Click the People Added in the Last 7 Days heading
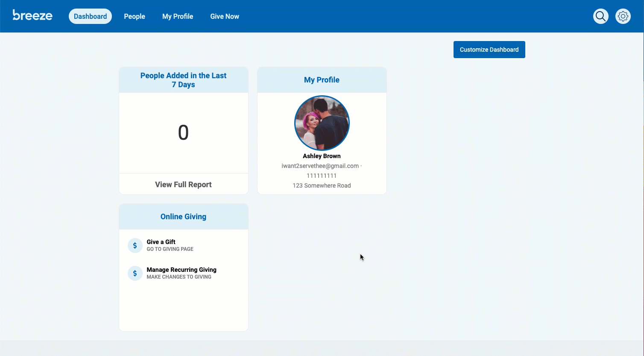Image resolution: width=644 pixels, height=356 pixels. click(183, 80)
